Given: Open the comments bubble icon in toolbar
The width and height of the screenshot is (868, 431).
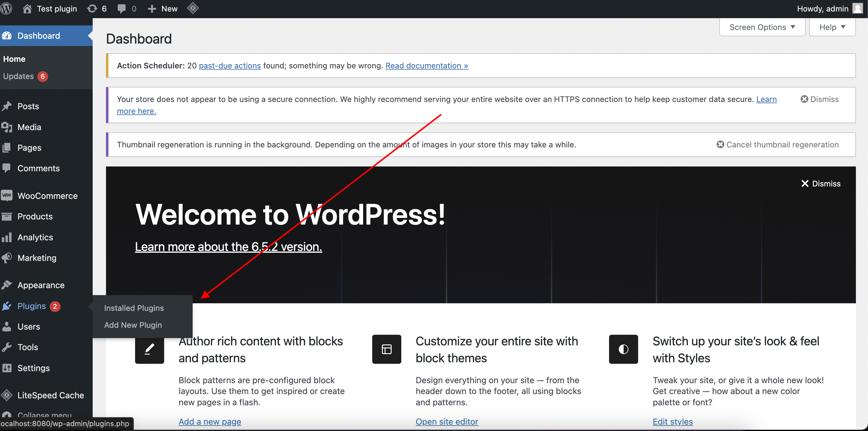Looking at the screenshot, I should coord(121,9).
